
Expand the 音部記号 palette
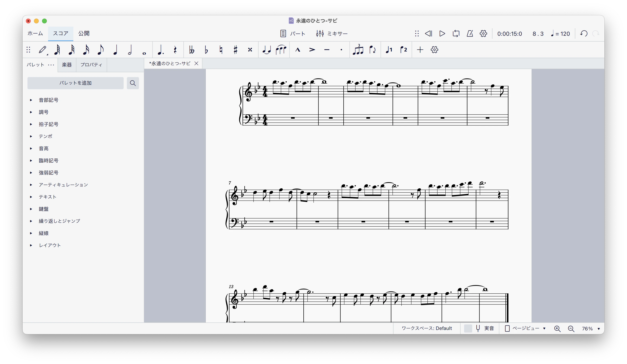coord(31,100)
